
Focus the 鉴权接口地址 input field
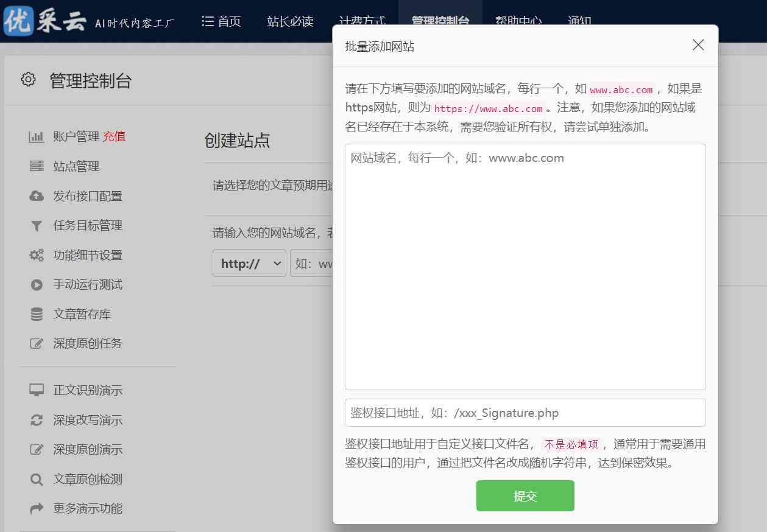click(525, 413)
